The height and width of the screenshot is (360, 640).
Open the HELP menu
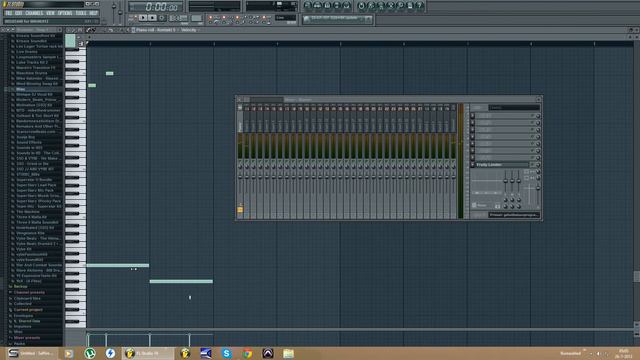(x=93, y=13)
